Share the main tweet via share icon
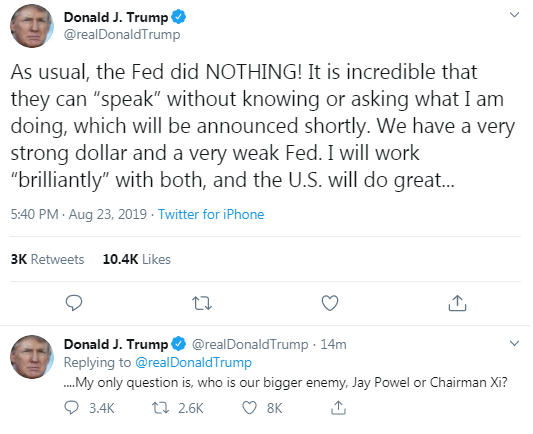The height and width of the screenshot is (434, 533). coord(457,303)
